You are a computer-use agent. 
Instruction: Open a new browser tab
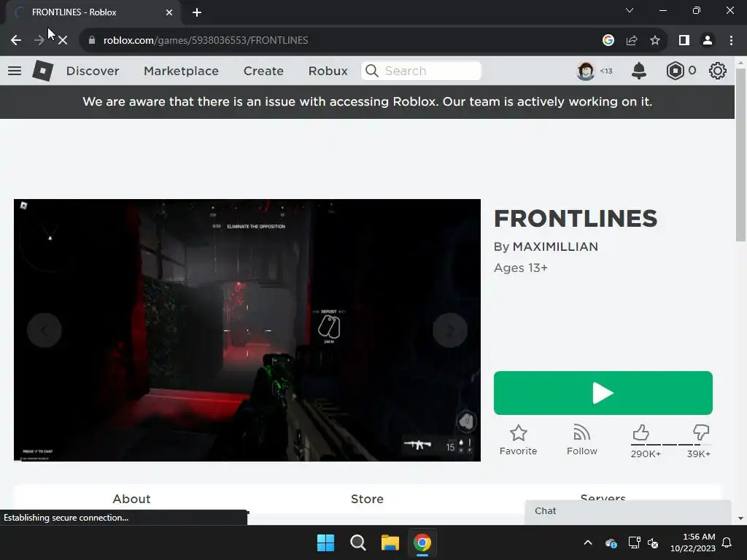point(197,12)
